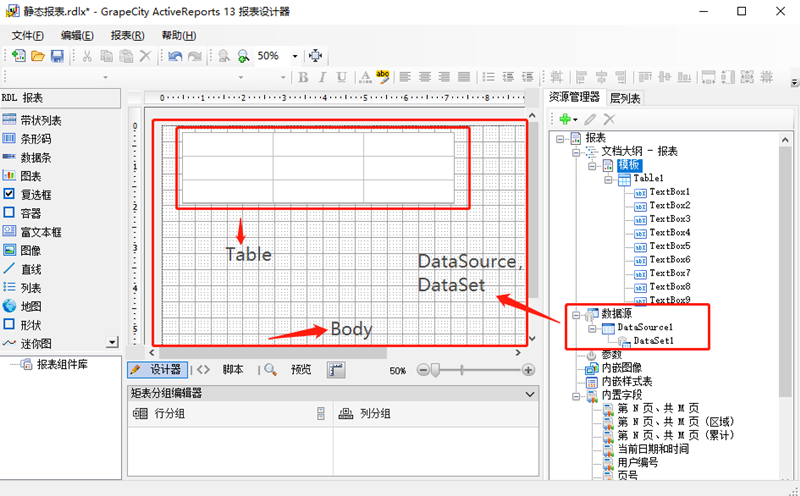Viewport: 800px width, 496px height.
Task: Select TextBox5 in the resource tree
Action: coord(669,246)
